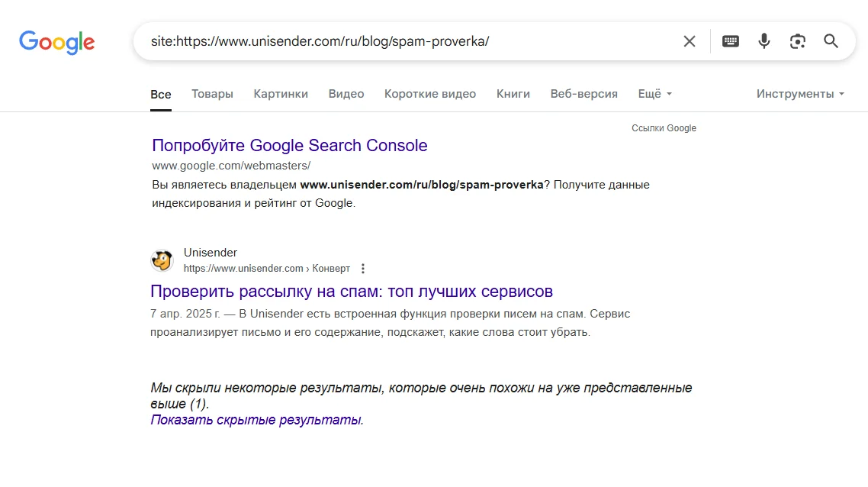Click the Unisender site favicon

[x=162, y=261]
